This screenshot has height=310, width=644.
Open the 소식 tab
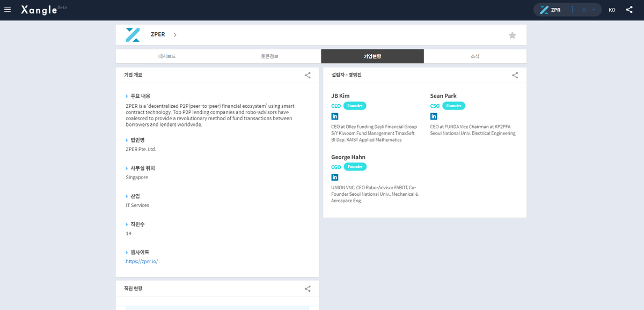click(x=475, y=56)
